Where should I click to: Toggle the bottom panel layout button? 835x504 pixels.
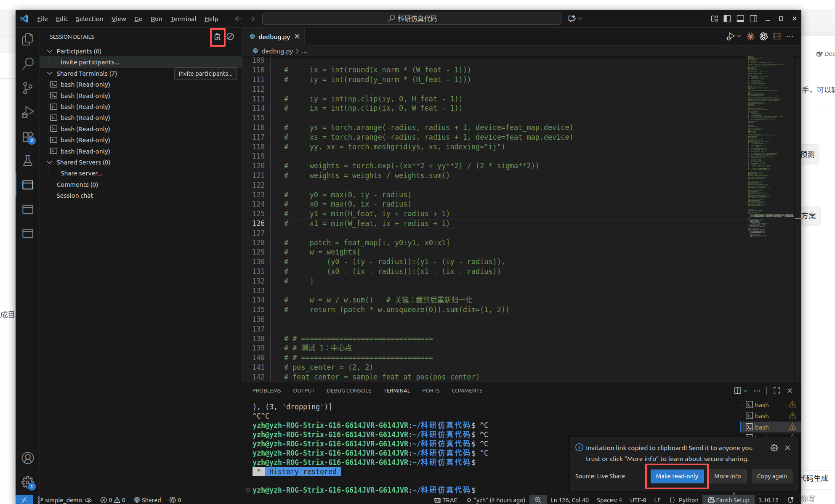[x=740, y=19]
